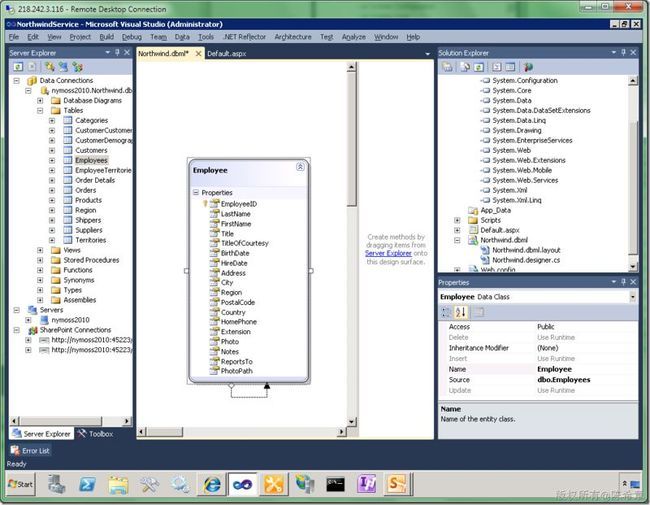Click Visual Studio icon in taskbar

coord(243,484)
